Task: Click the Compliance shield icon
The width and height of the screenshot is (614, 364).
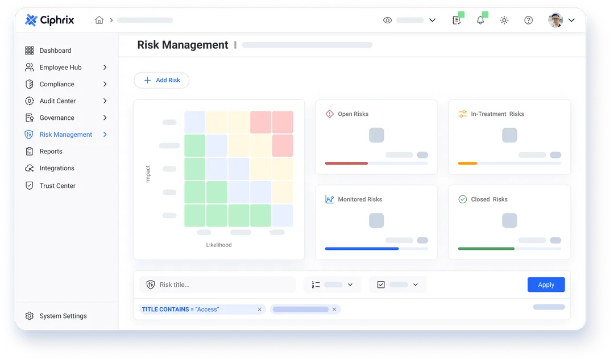Action: tap(30, 84)
